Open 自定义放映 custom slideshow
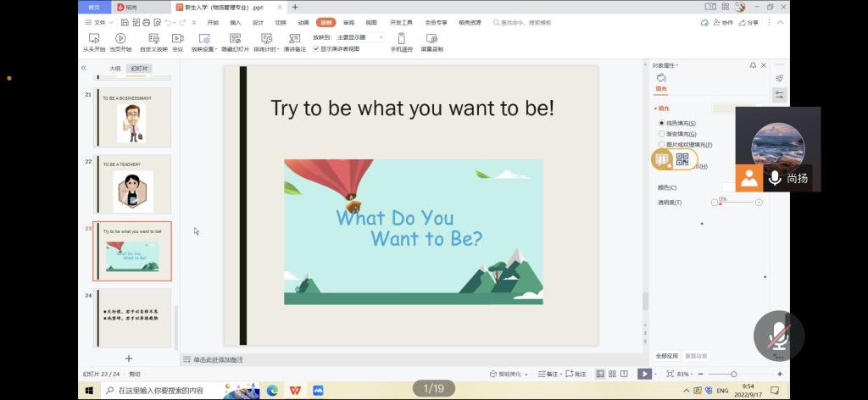Screen dimensions: 868x400 pyautogui.click(x=153, y=38)
